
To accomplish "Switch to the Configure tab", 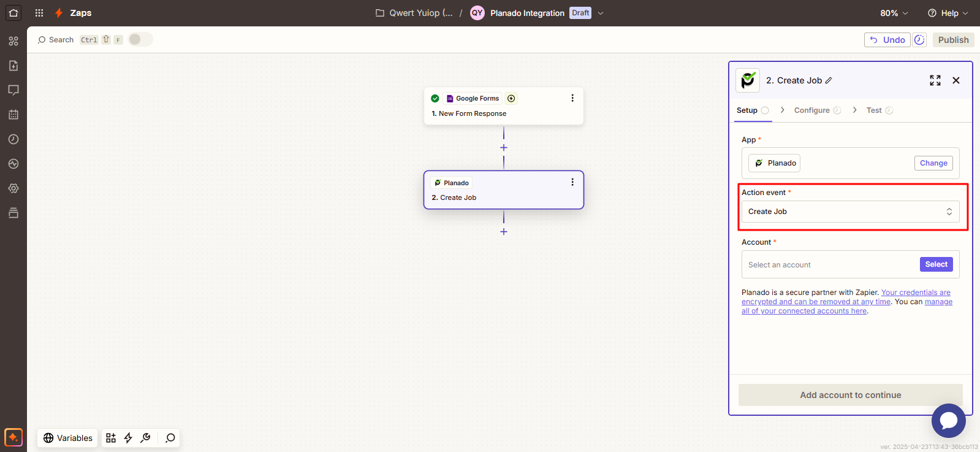I will [x=818, y=110].
